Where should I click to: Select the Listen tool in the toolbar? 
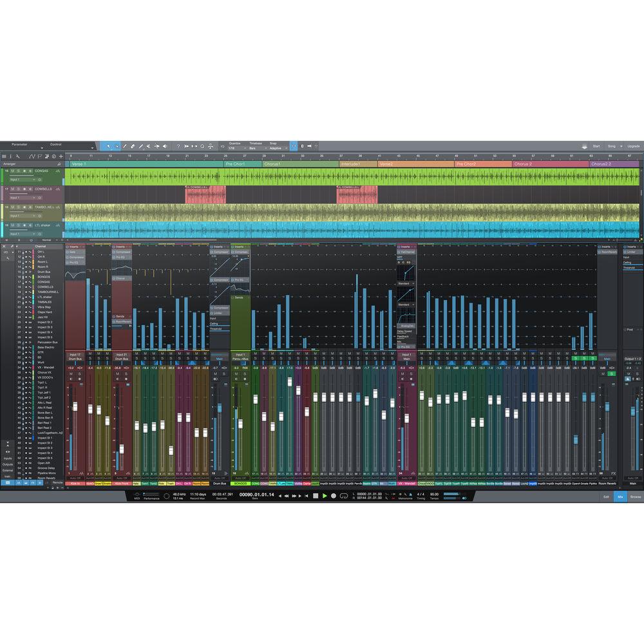tap(165, 146)
